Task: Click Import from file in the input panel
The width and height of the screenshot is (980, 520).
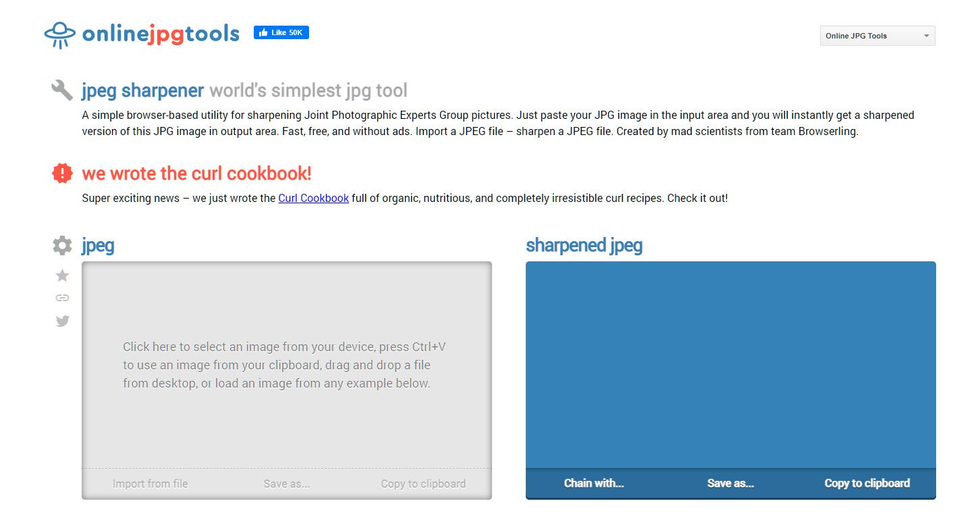Action: coord(150,484)
